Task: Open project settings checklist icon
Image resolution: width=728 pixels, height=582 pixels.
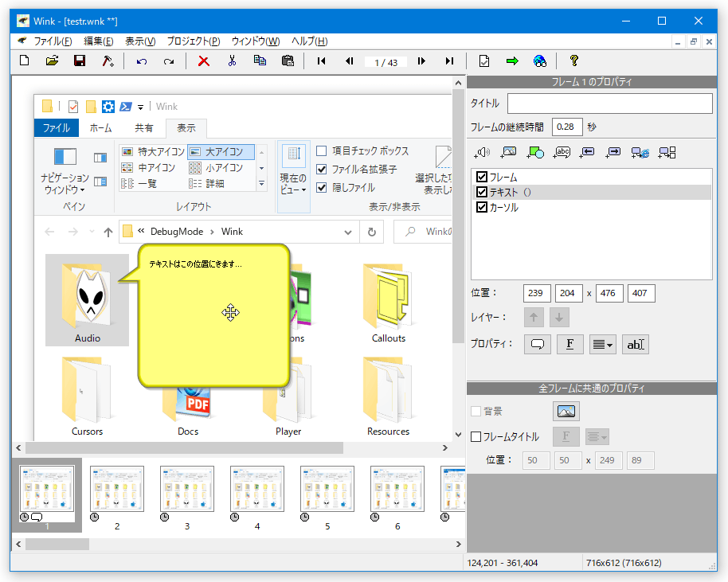Action: coord(484,61)
